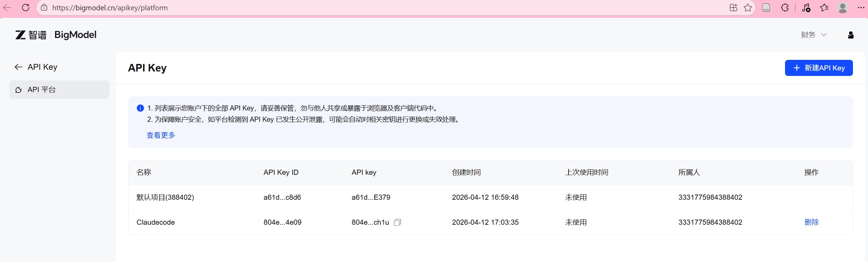
Task: Open the page reader icon in the browser toolbar
Action: coord(766,8)
